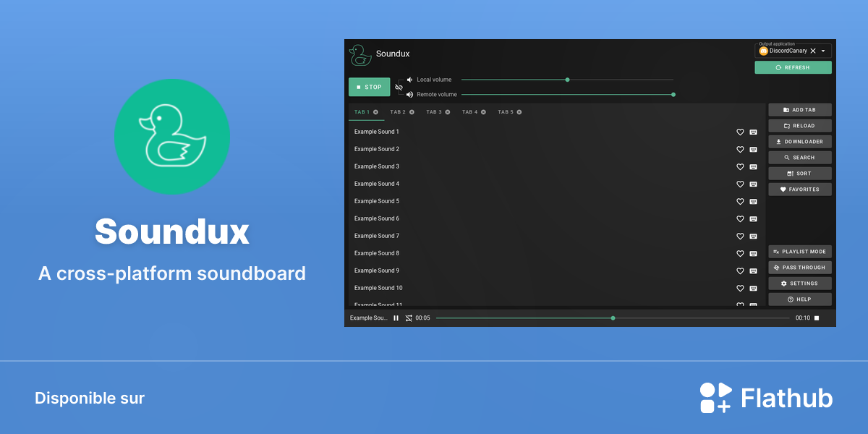Click the Local volume speaker icon
The image size is (868, 434).
pos(409,80)
